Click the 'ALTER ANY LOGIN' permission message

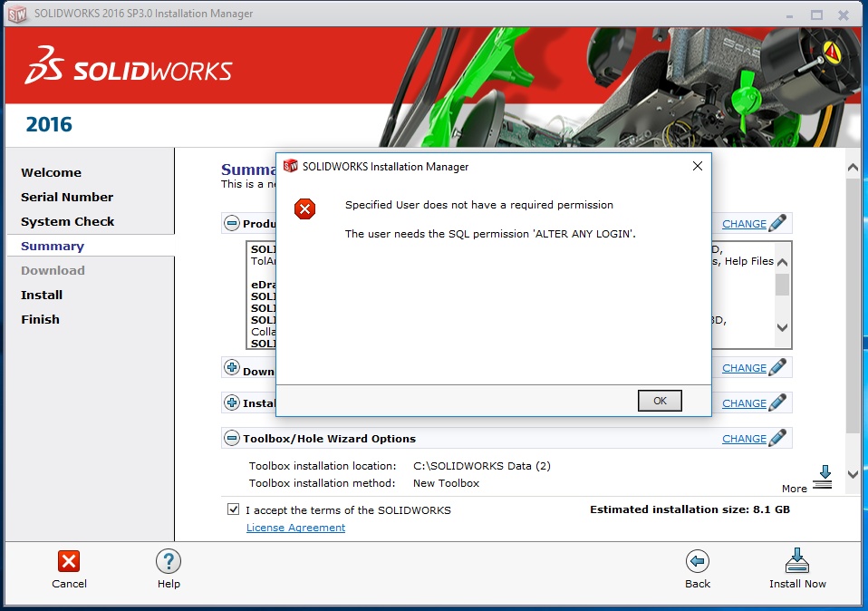point(490,234)
